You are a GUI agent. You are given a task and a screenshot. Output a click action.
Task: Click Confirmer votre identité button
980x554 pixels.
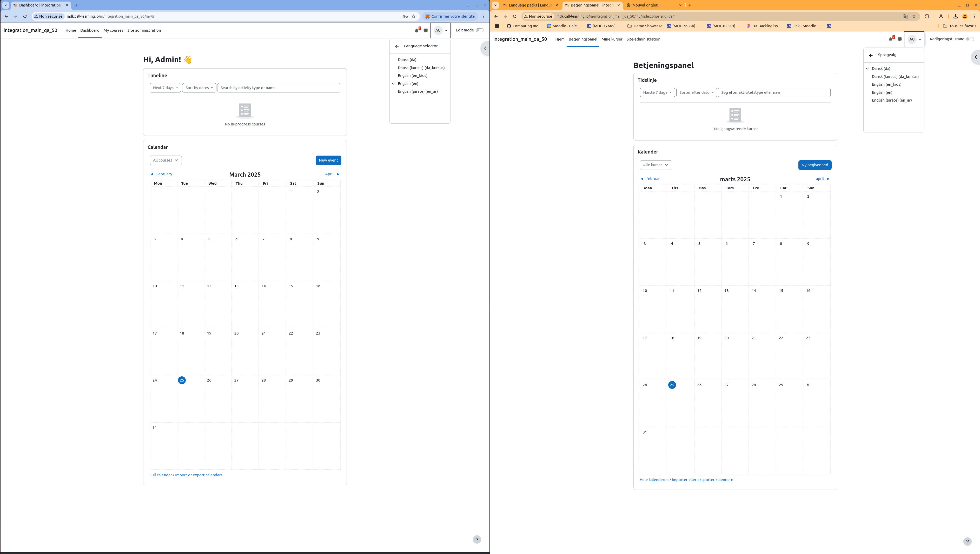coord(450,16)
